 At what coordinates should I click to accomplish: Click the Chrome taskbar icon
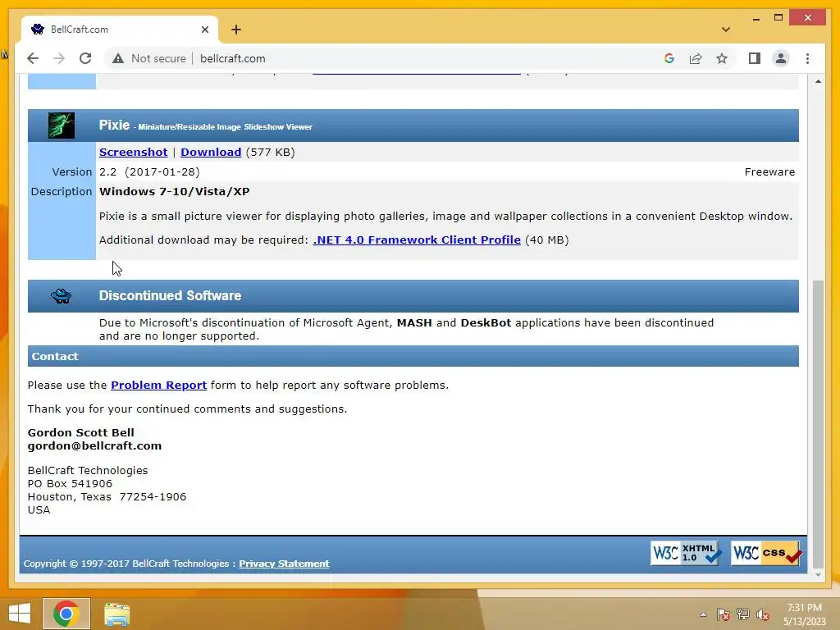tap(66, 614)
